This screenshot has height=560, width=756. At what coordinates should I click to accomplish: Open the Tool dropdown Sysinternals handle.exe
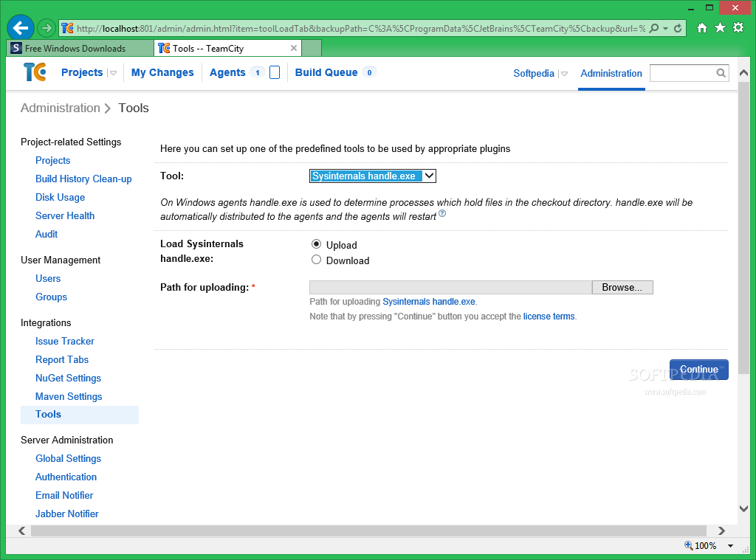373,176
